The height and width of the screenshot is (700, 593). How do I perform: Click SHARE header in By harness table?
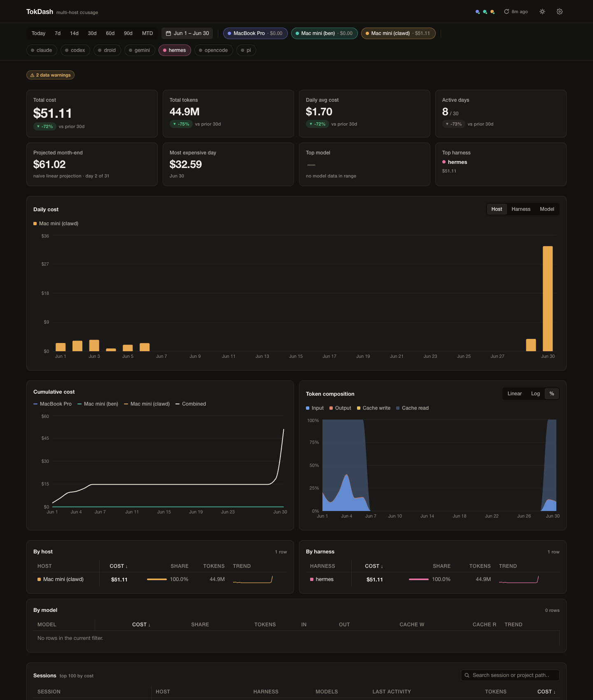coord(441,566)
